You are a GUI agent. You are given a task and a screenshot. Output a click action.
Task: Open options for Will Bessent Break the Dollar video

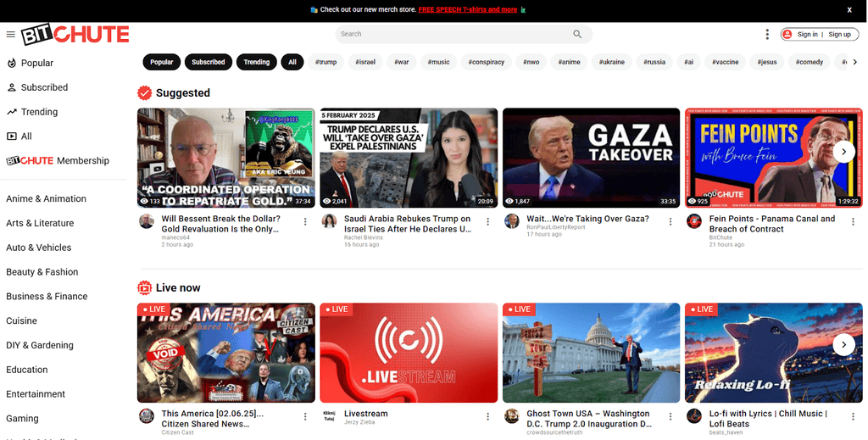pyautogui.click(x=305, y=222)
